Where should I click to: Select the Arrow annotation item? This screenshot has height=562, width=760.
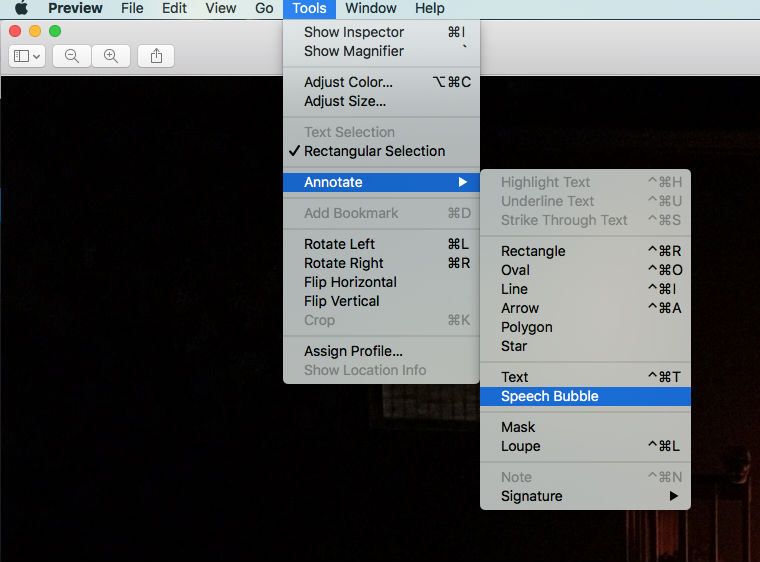[x=520, y=308]
